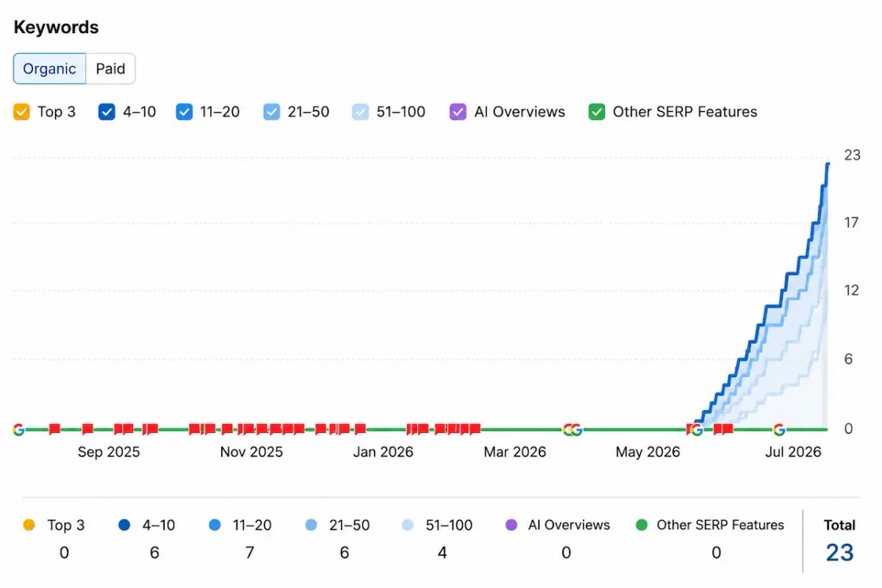Click the Total value 23

point(839,553)
